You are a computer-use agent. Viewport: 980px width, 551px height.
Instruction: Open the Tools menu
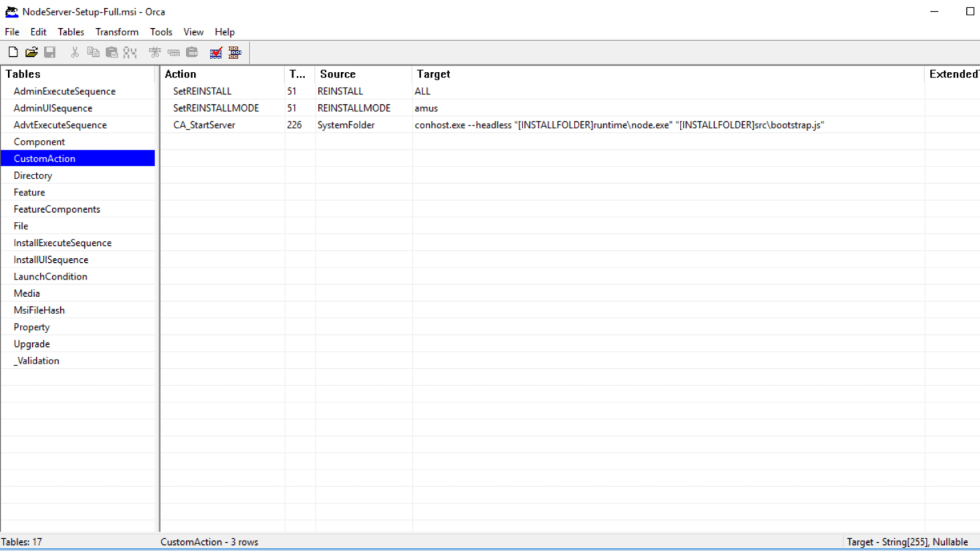pyautogui.click(x=161, y=32)
